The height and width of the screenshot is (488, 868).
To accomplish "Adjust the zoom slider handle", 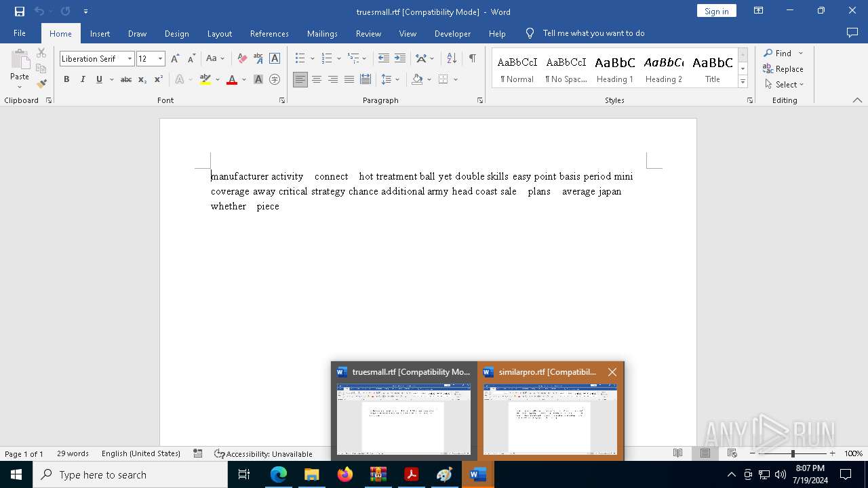I will (x=793, y=453).
